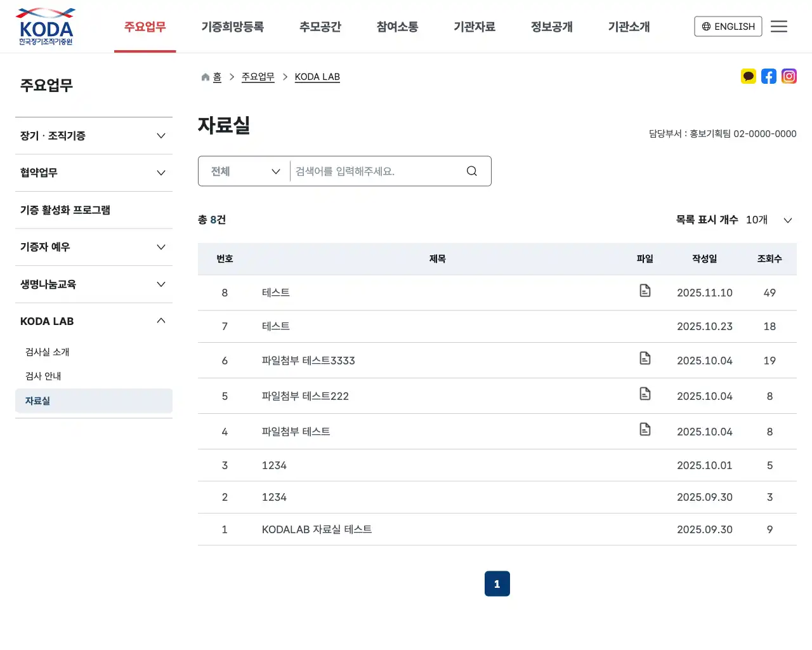Image resolution: width=812 pixels, height=650 pixels.
Task: Click page number 1 in pagination
Action: point(497,583)
